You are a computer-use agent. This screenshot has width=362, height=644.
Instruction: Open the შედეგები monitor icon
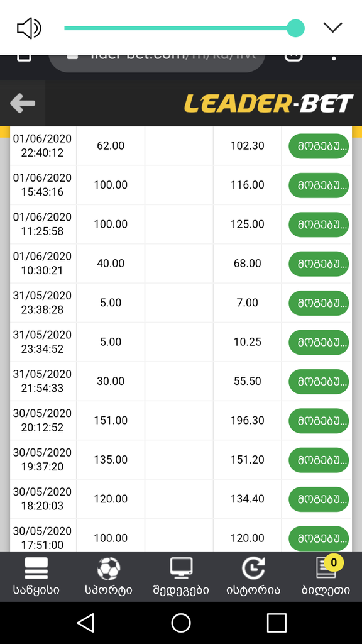tap(181, 576)
